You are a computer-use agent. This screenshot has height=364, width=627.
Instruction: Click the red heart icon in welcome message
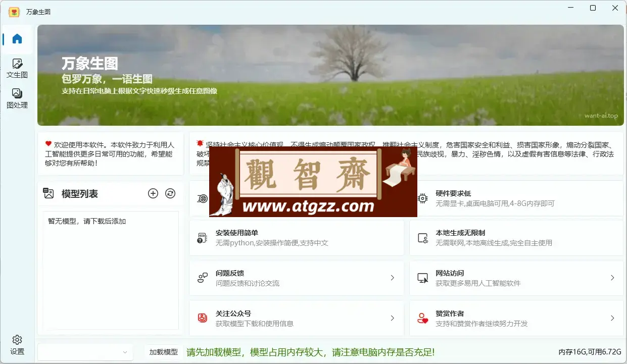[49, 143]
